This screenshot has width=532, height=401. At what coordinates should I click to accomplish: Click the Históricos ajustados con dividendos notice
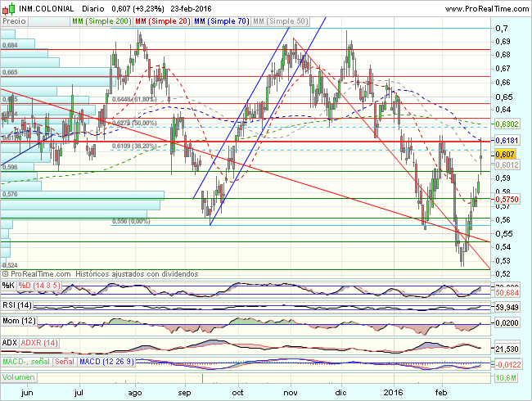[x=137, y=274]
